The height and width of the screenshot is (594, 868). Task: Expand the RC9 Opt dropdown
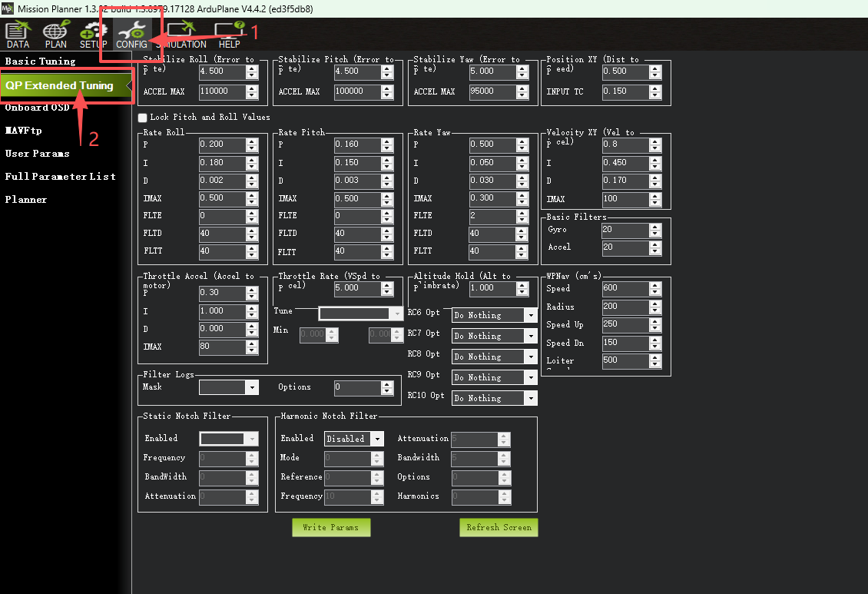(495, 377)
